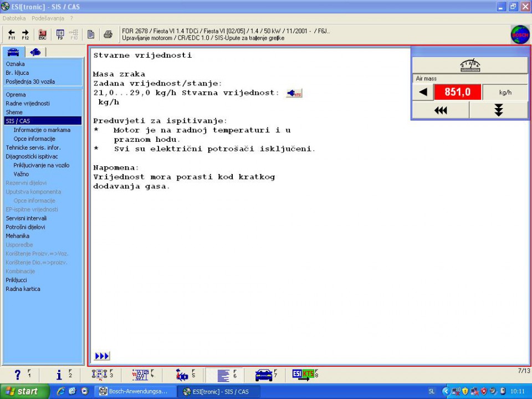Viewport: 532px width, 399px height.
Task: Open Dijagnosticki ispitivac in sidebar
Action: [32, 156]
